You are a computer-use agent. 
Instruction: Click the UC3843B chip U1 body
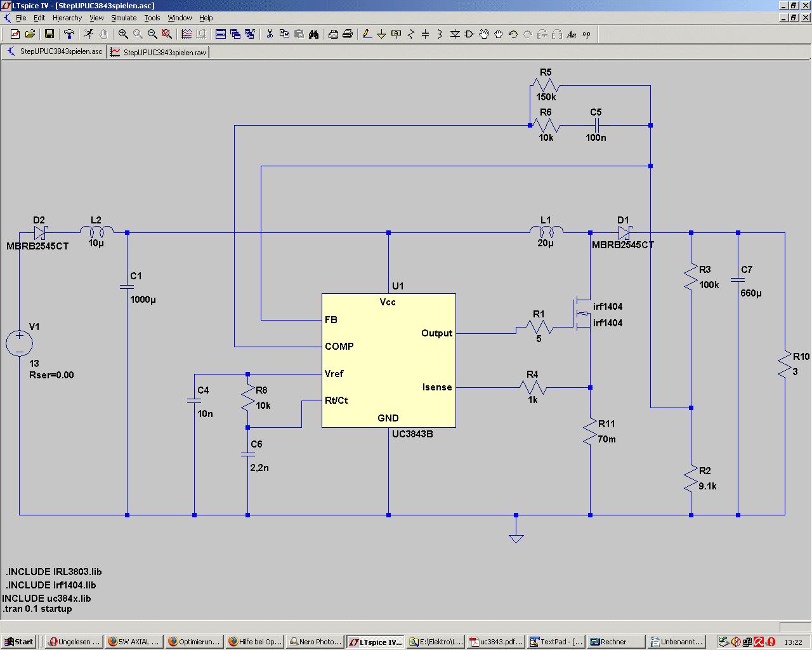[388, 360]
